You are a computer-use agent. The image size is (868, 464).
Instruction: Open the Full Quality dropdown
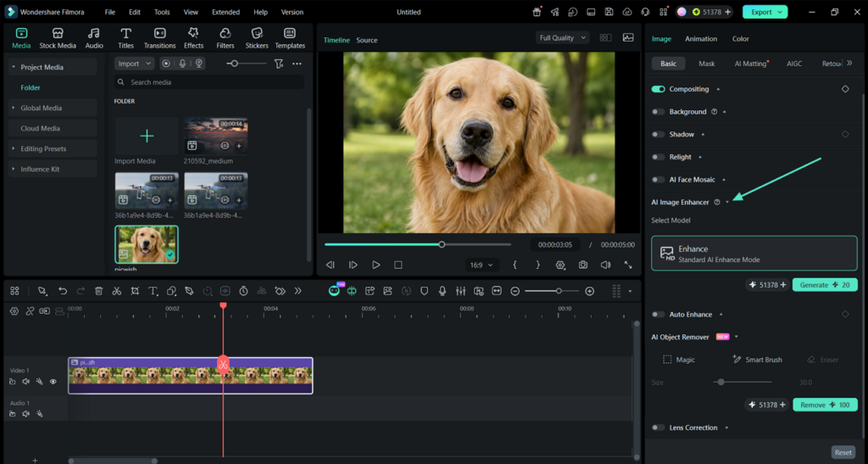(x=562, y=37)
